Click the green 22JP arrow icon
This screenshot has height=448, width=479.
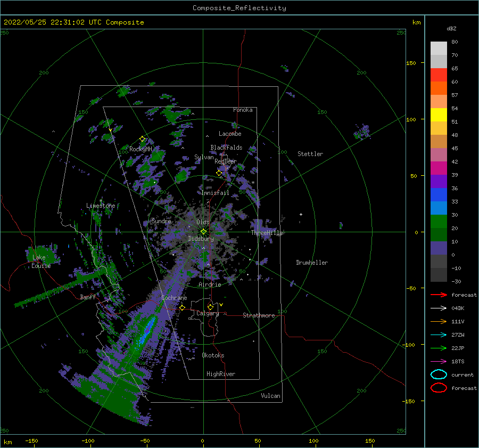pyautogui.click(x=439, y=348)
